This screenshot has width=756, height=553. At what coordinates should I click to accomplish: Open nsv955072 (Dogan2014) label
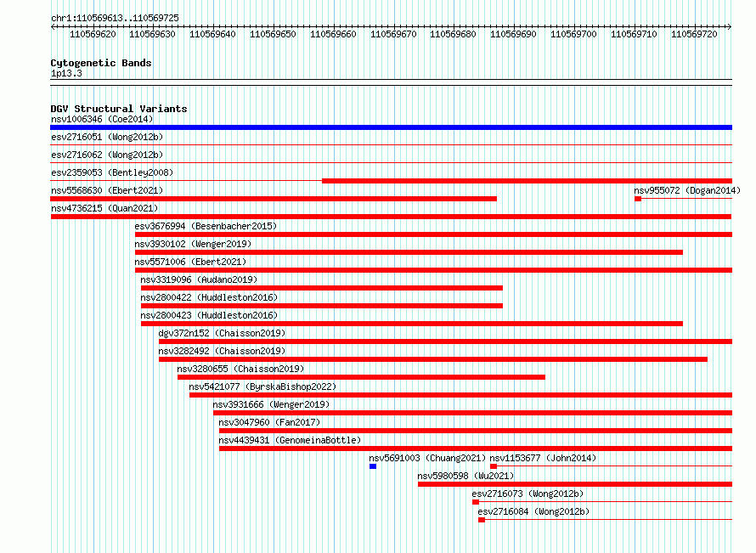point(687,190)
